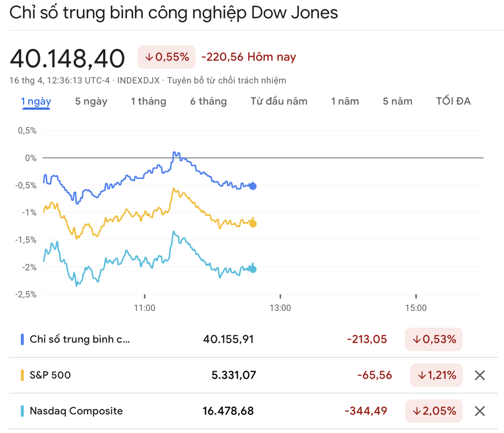Switch to the 5 năm tab
The image size is (504, 433).
(x=397, y=101)
